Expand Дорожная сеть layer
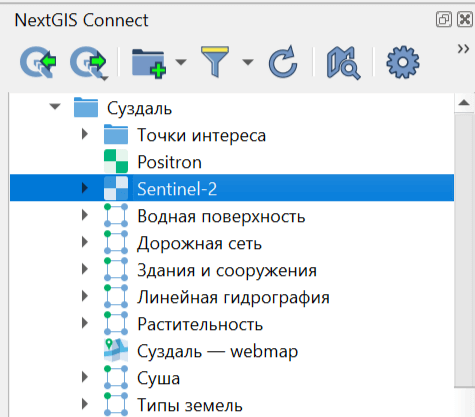This screenshot has height=417, width=475. point(85,242)
